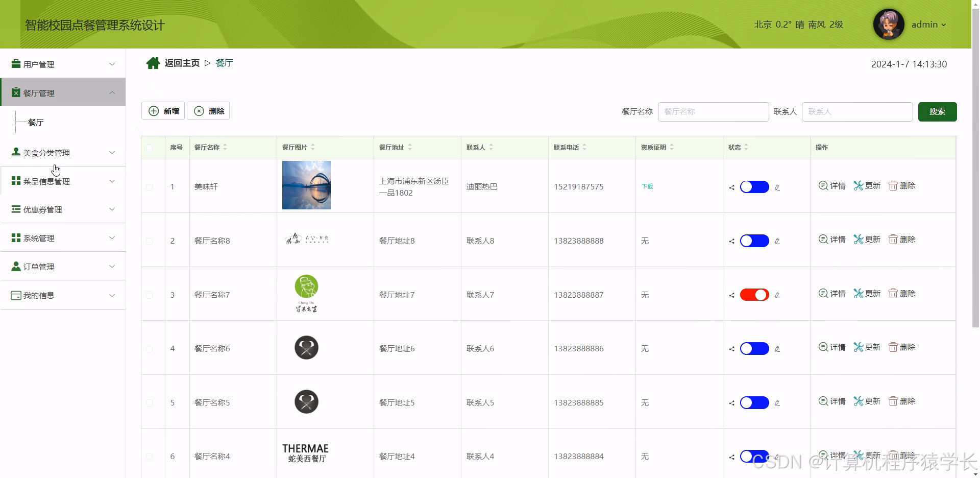Click the share icon in the 美味轩 status cell
Viewport: 980px width, 478px height.
click(731, 187)
